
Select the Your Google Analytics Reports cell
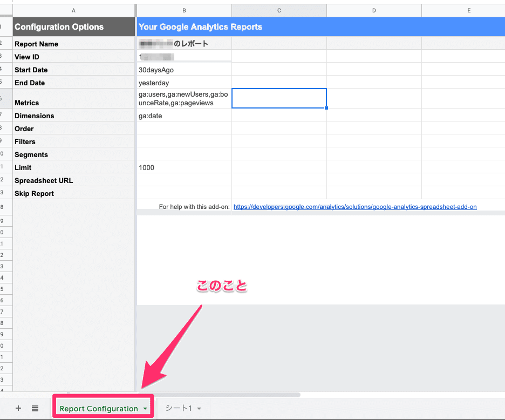pos(321,27)
